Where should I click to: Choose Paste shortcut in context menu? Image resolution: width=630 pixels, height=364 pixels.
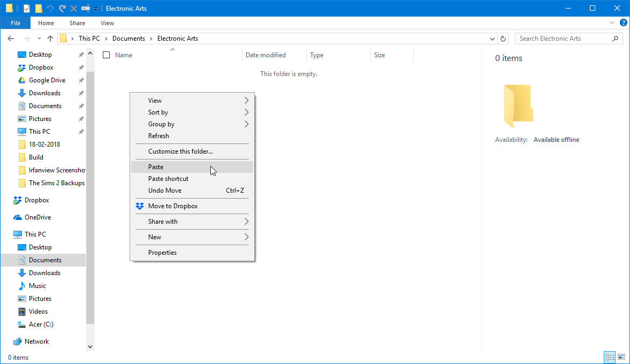coord(192,179)
